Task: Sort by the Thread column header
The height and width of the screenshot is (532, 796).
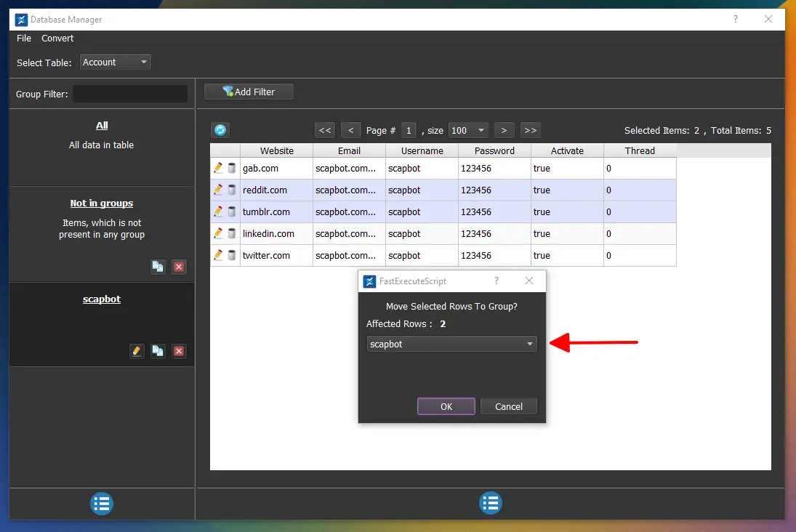Action: [640, 150]
